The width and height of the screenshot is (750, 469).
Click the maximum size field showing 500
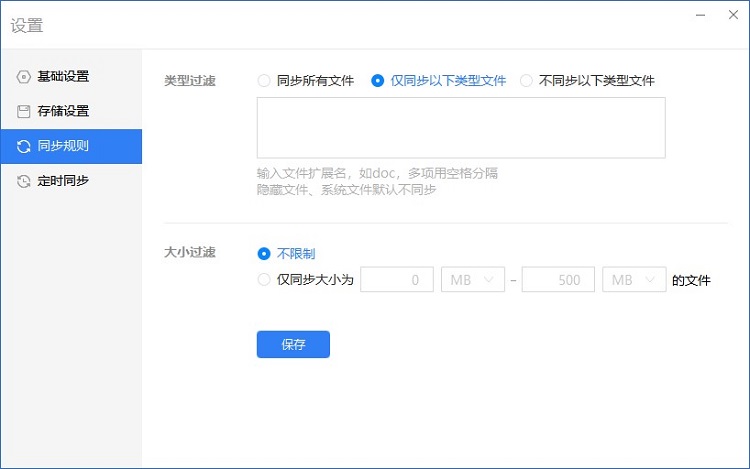[x=558, y=279]
